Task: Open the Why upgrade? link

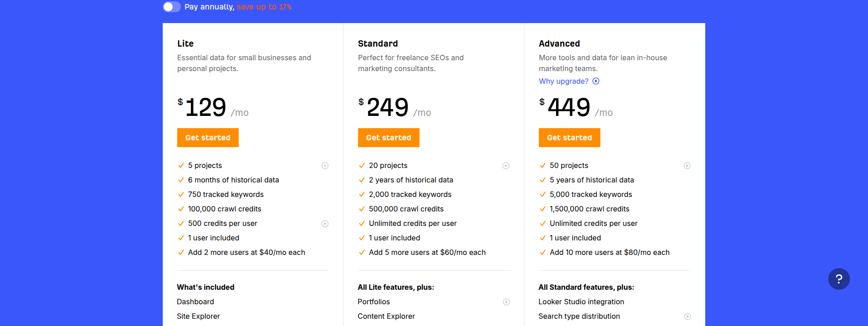Action: pos(563,81)
